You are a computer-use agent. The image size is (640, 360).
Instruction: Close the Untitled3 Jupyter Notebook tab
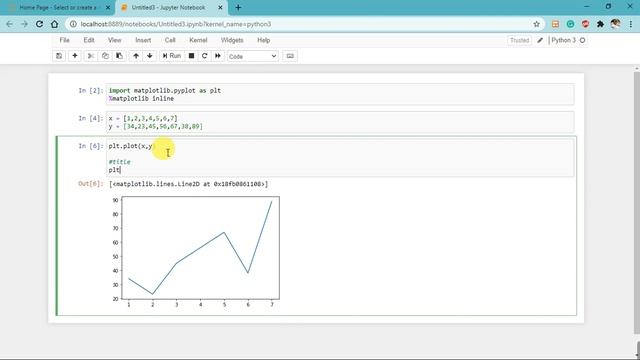click(220, 7)
